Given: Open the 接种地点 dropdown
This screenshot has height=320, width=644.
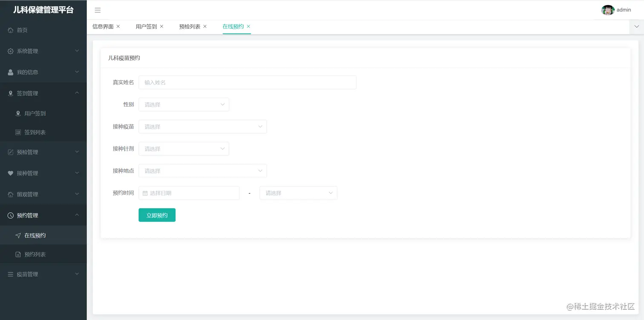Looking at the screenshot, I should tap(203, 171).
